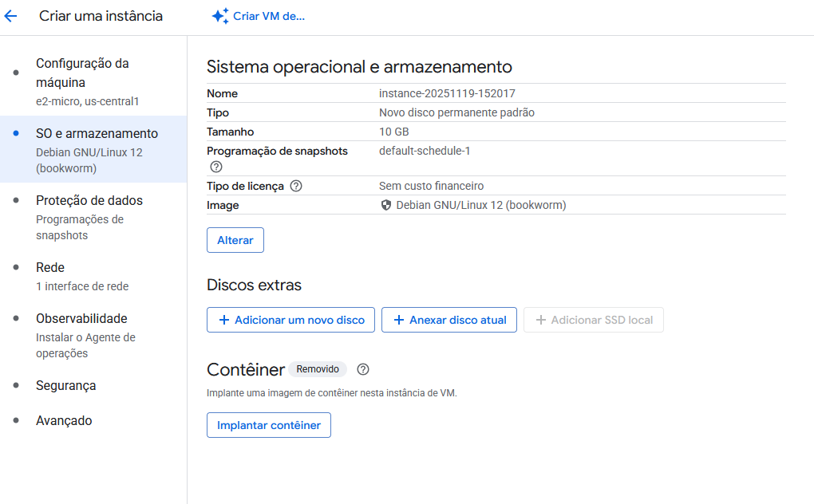Open the Segurança section
Image resolution: width=814 pixels, height=504 pixels.
(x=65, y=386)
